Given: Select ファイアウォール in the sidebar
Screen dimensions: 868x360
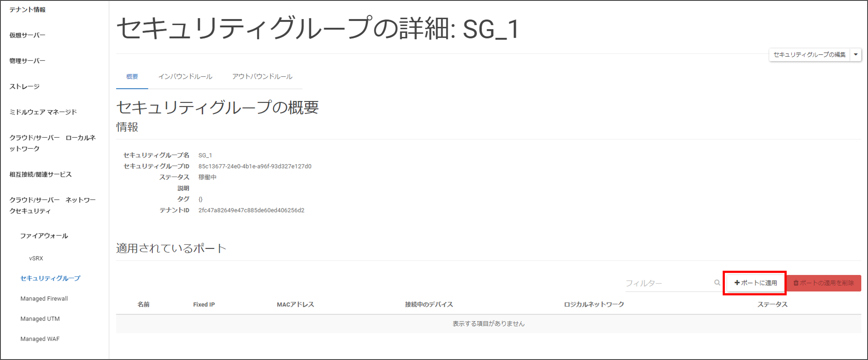Looking at the screenshot, I should [x=44, y=236].
